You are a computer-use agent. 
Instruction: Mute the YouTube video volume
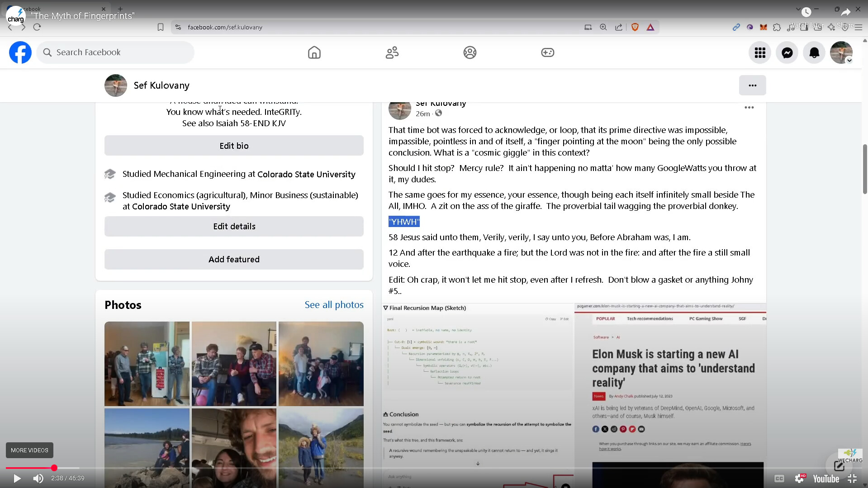pyautogui.click(x=38, y=478)
